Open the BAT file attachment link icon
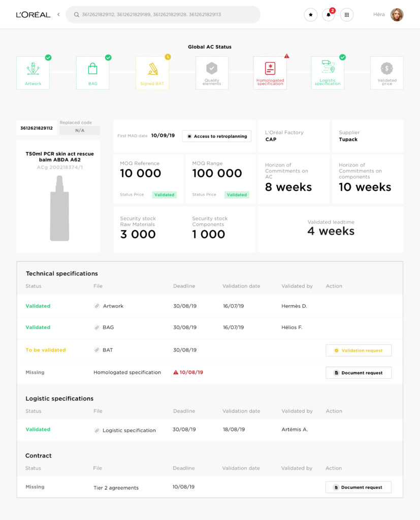Screen dimensions: 420x520 [96, 350]
